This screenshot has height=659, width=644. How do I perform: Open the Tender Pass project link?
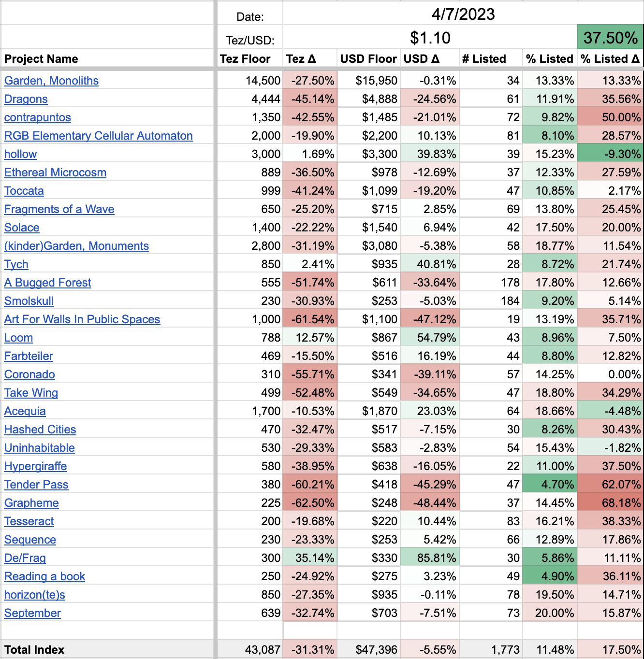pos(36,485)
